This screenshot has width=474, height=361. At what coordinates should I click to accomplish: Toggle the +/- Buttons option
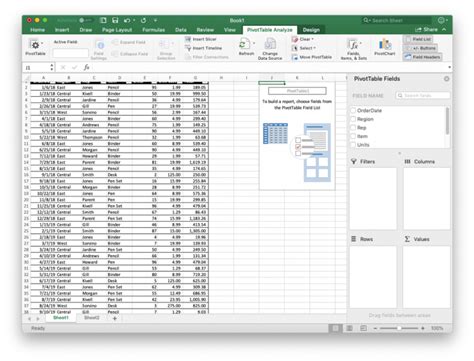(x=420, y=48)
